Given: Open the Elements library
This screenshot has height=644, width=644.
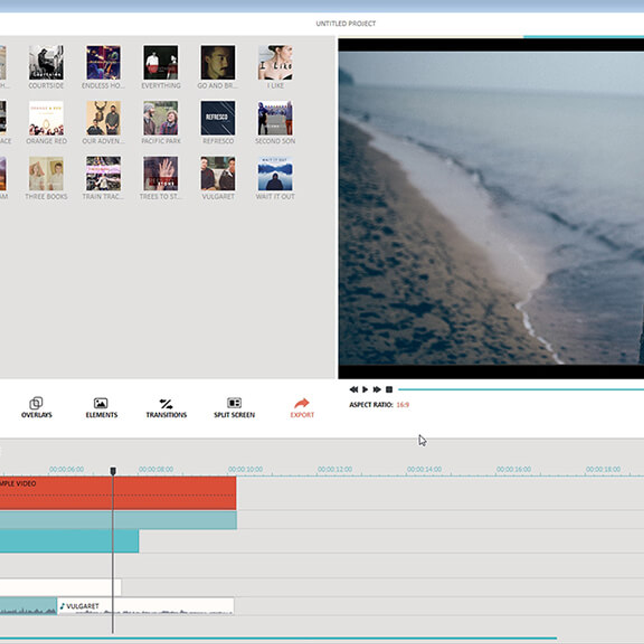Looking at the screenshot, I should (x=101, y=407).
